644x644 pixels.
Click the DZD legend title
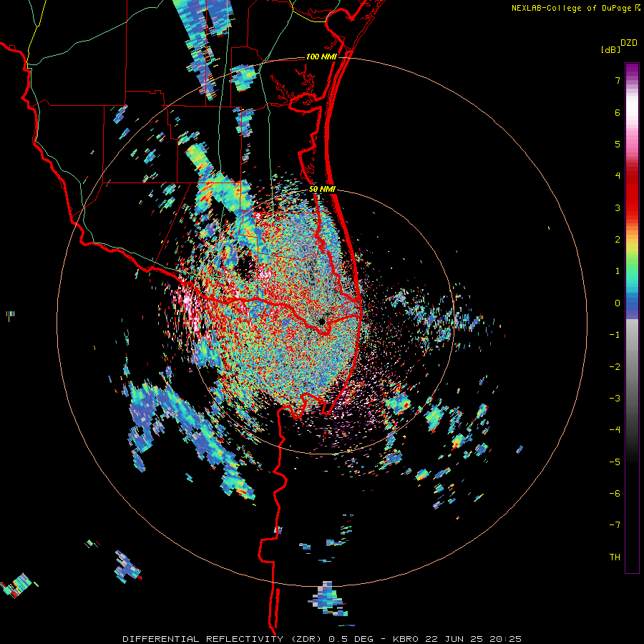point(629,43)
